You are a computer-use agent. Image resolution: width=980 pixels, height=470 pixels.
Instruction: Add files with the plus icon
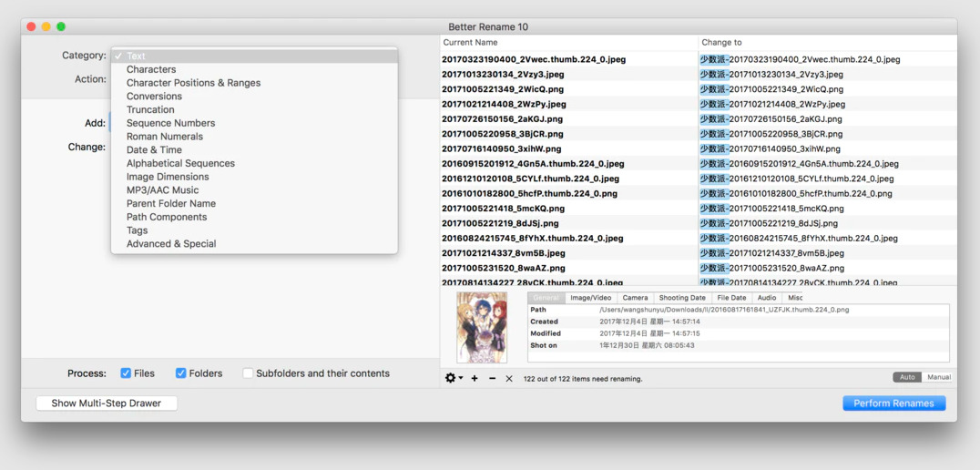475,378
